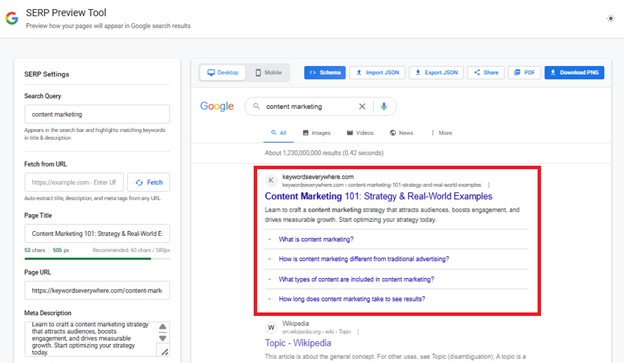Focus the Fetch from URL input
Viewport: 624px width, 363px height.
pos(74,182)
